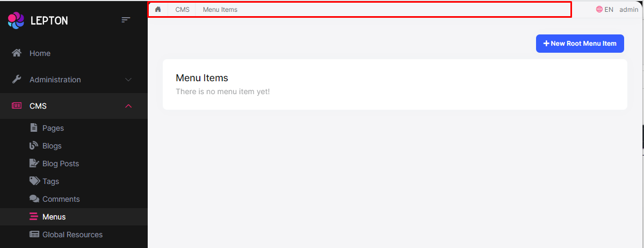Open Blogs from the CMS submenu
This screenshot has height=248, width=644.
click(x=52, y=146)
